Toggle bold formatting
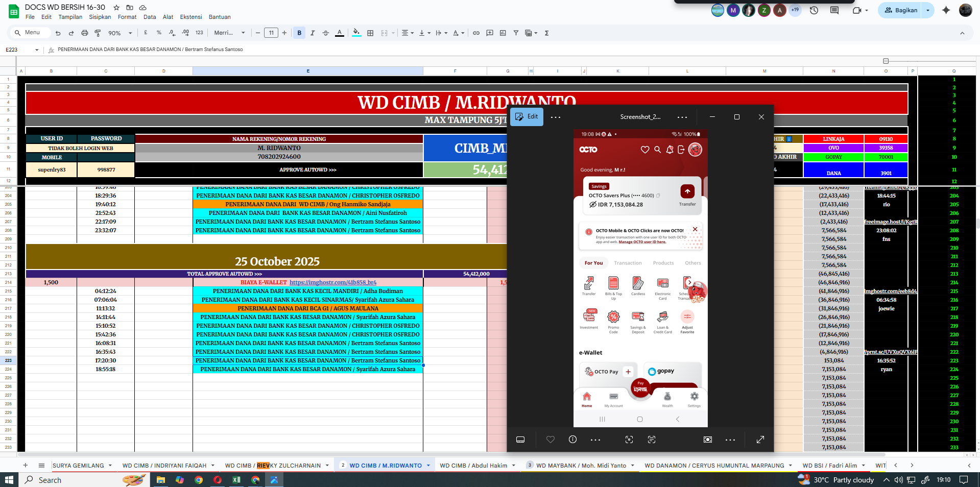980x487 pixels. [299, 33]
